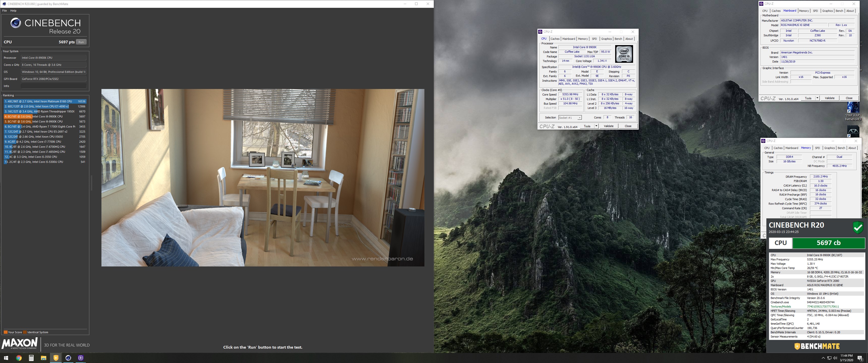The height and width of the screenshot is (363, 868).
Task: Select the Memory tab in the CPU window
Action: click(x=583, y=39)
